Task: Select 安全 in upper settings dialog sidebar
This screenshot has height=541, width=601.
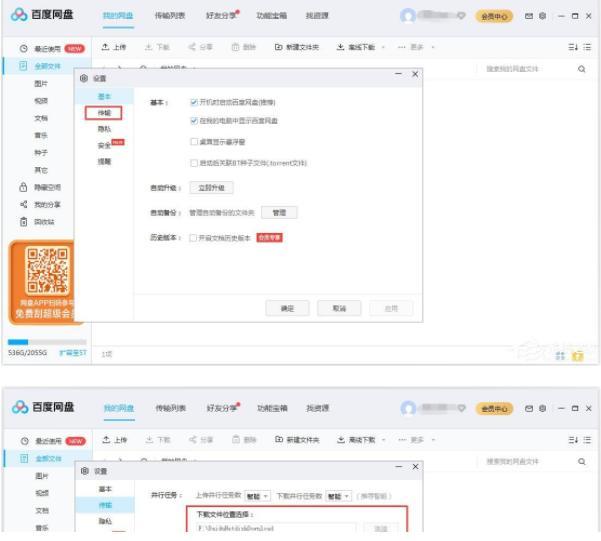Action: click(104, 145)
